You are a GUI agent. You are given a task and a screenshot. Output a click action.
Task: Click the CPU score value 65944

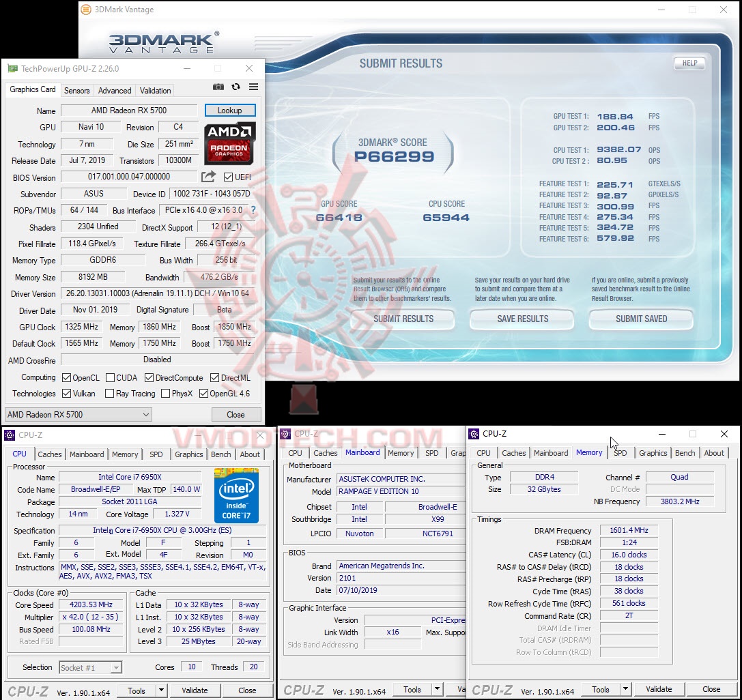tap(446, 218)
